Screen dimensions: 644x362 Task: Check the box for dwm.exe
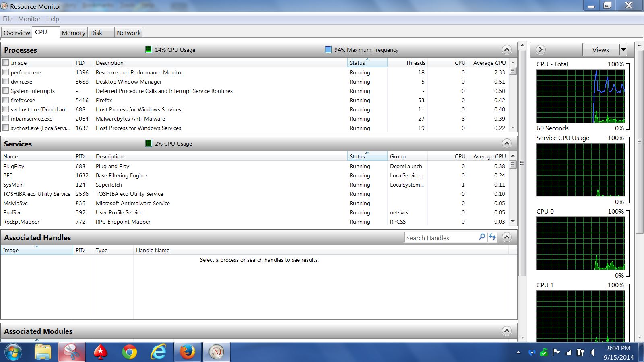(6, 81)
